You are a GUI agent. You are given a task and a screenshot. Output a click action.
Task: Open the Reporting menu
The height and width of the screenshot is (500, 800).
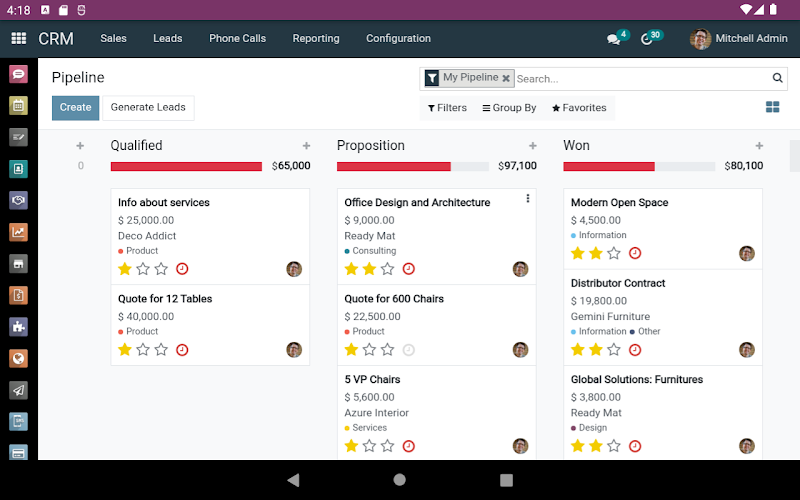pyautogui.click(x=316, y=38)
